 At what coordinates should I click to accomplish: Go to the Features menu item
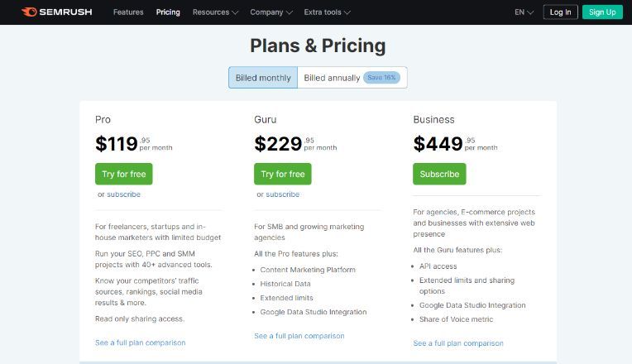[128, 12]
